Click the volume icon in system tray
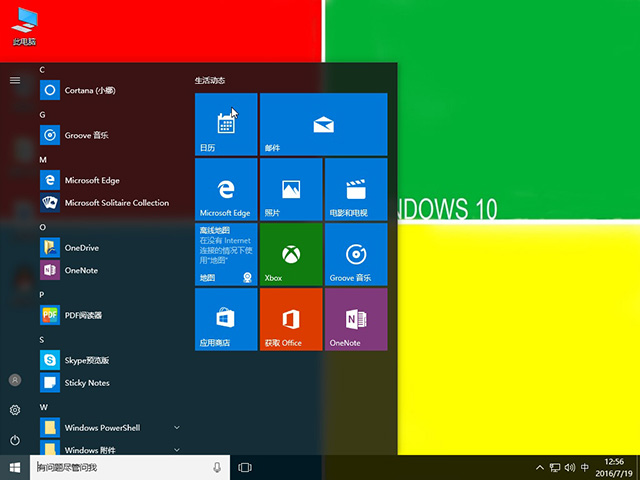This screenshot has width=640, height=480. (x=569, y=467)
